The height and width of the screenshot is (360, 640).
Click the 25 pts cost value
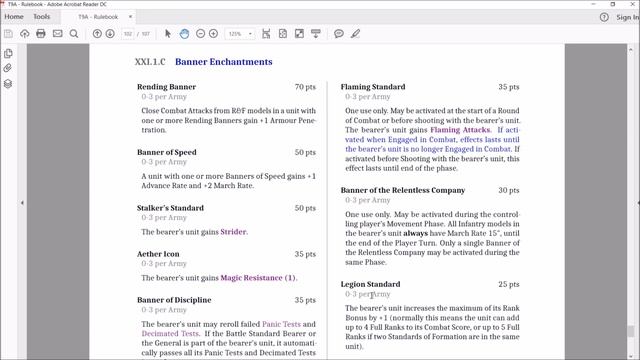point(509,284)
